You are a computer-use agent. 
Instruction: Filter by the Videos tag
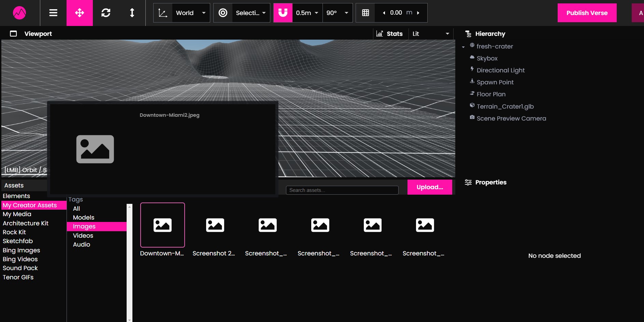(83, 236)
